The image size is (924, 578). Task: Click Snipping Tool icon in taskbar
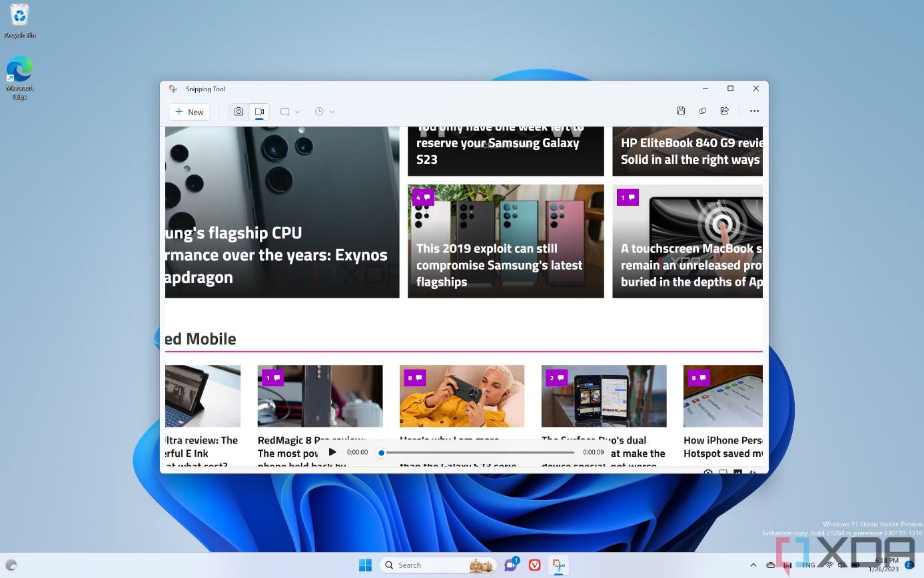coord(558,565)
